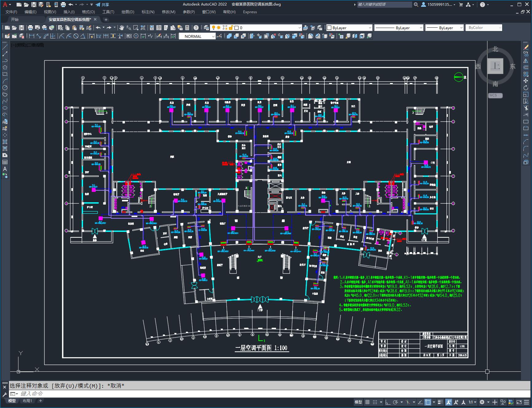The width and height of the screenshot is (532, 408).
Task: Click the keyword search input field
Action: coord(384,5)
